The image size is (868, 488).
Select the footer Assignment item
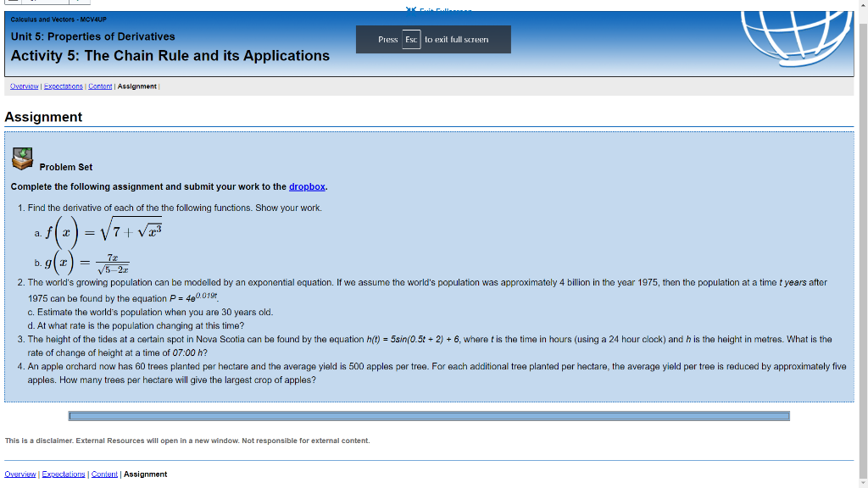tap(145, 474)
